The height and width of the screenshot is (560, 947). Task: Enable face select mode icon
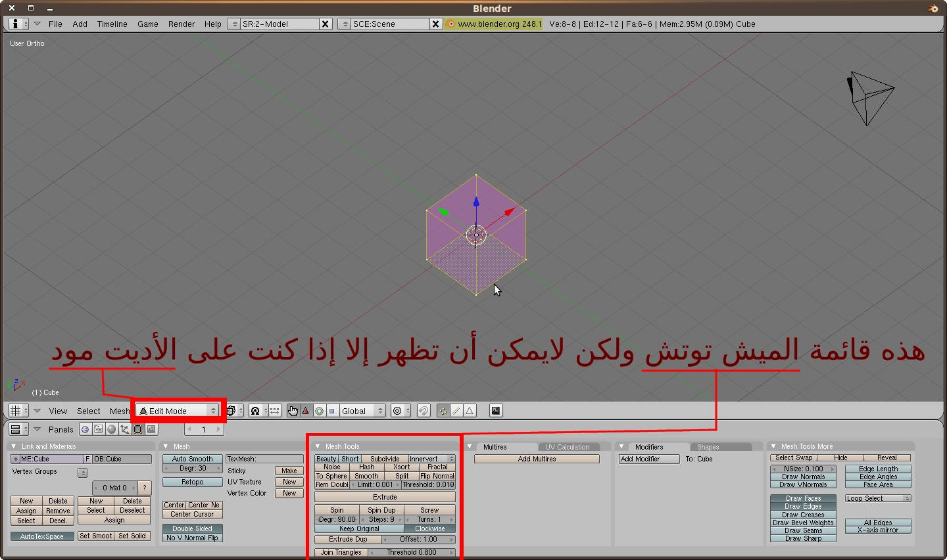tap(470, 411)
